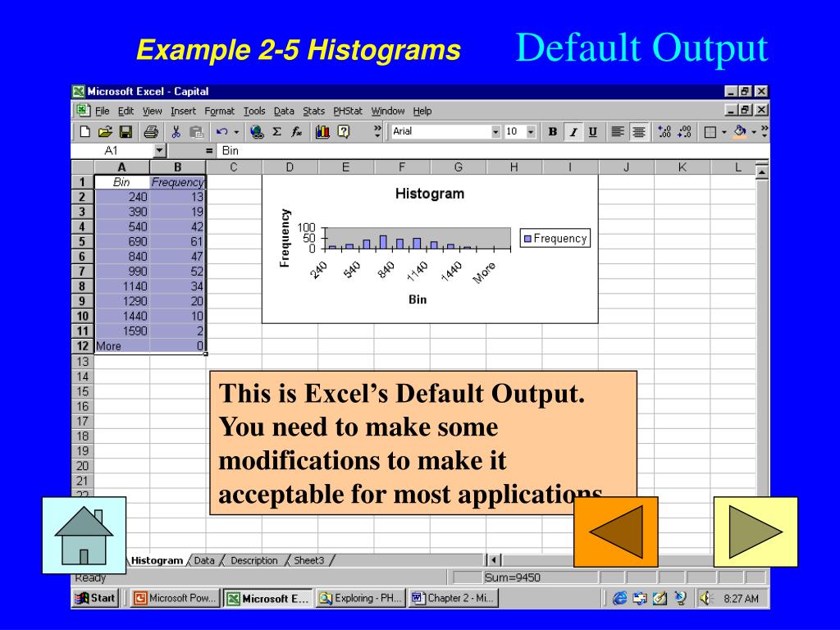Open the Window menu
The image size is (840, 630).
tap(388, 111)
